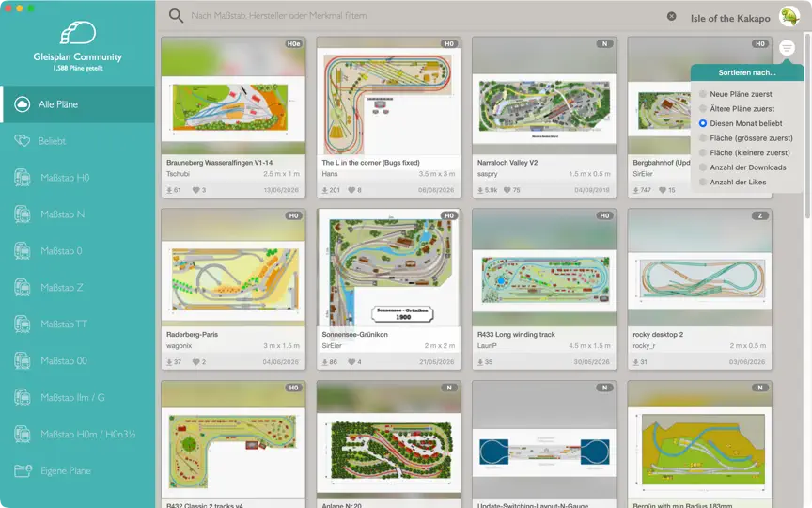812x508 pixels.
Task: Click download icon on Narraloch Valley V2
Action: pos(480,190)
